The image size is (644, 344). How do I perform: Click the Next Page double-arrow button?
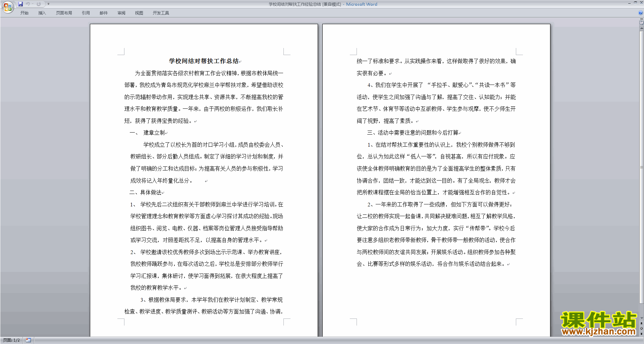[x=642, y=334]
